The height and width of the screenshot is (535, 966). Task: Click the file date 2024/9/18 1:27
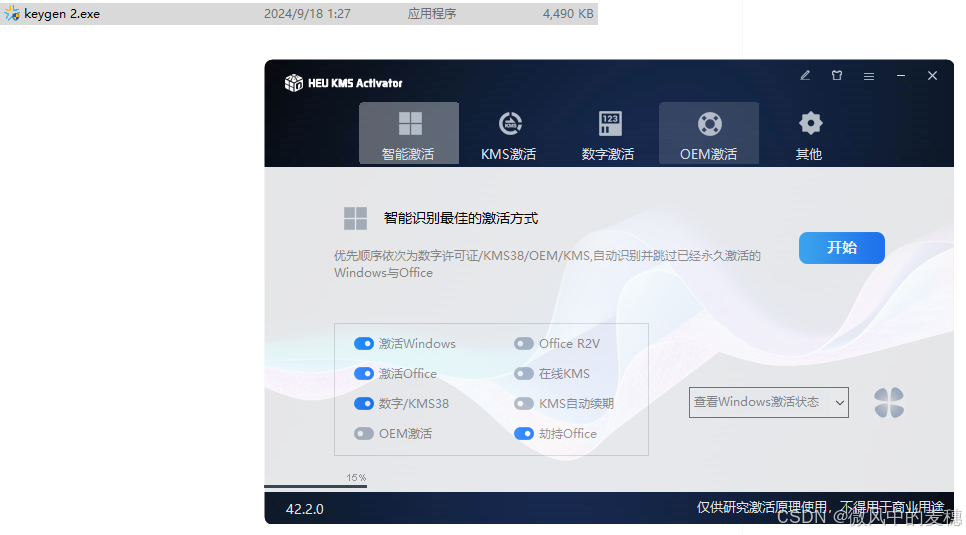[307, 14]
